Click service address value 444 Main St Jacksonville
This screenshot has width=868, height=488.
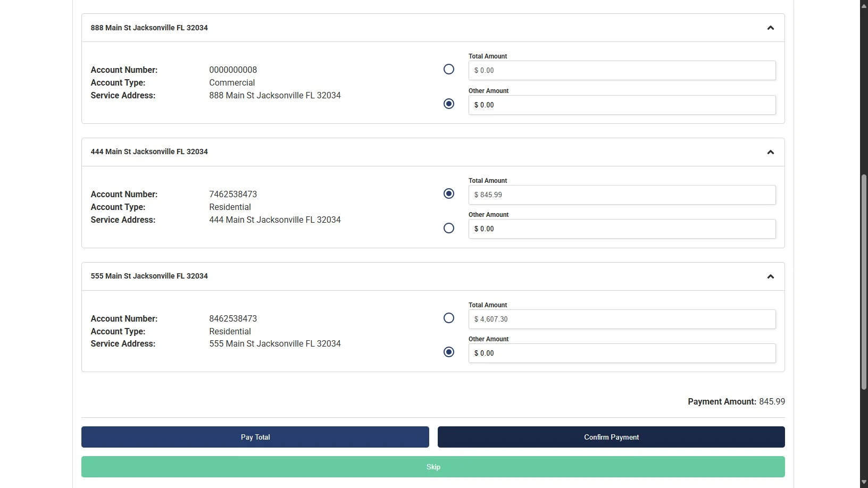pos(275,220)
